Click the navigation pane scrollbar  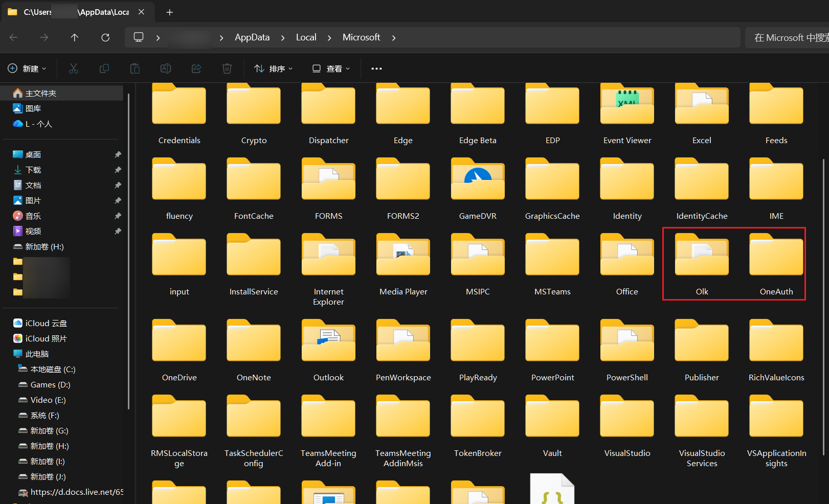click(x=128, y=251)
